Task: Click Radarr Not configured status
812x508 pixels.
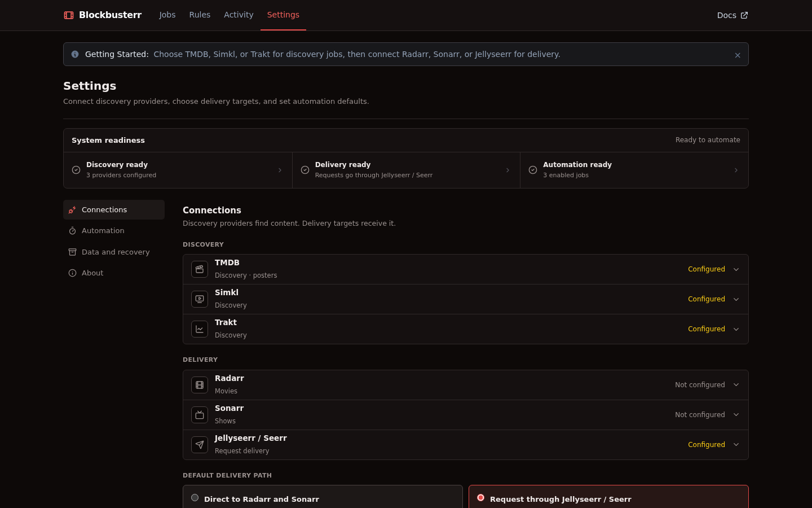Action: coord(700,385)
